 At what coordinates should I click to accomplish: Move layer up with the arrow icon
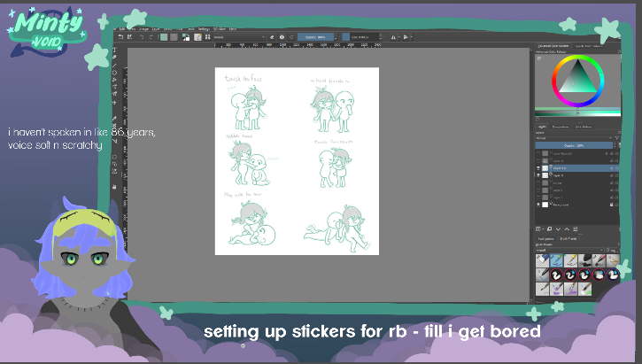(x=567, y=229)
